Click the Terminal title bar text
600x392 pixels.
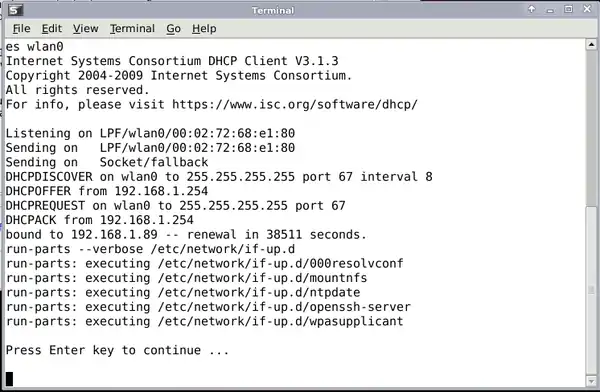point(273,10)
